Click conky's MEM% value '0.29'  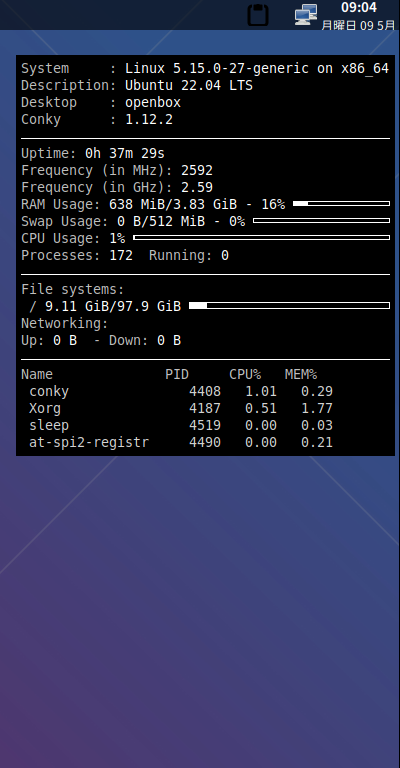point(317,392)
